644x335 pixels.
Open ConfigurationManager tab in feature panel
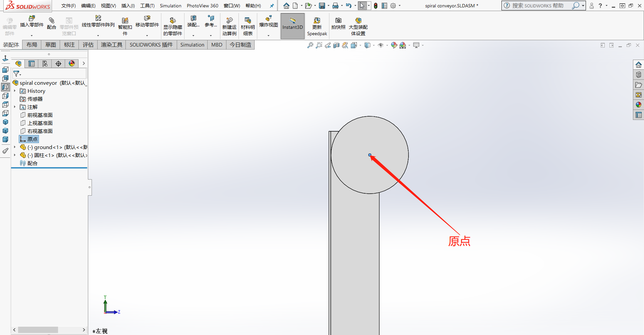(x=45, y=64)
